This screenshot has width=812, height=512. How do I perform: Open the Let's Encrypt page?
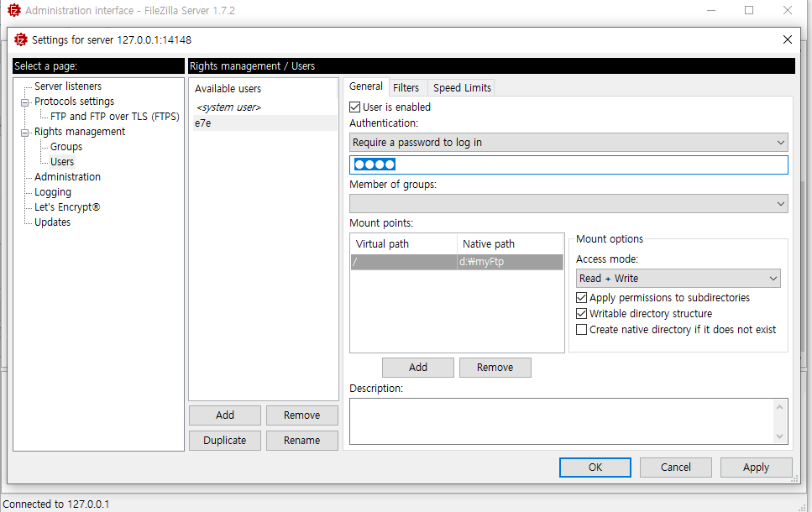pyautogui.click(x=67, y=207)
